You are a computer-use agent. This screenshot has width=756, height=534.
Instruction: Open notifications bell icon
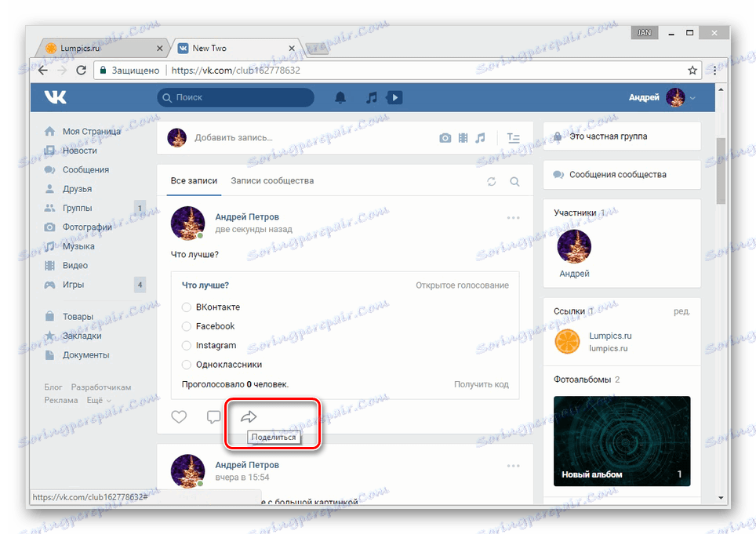coord(340,97)
